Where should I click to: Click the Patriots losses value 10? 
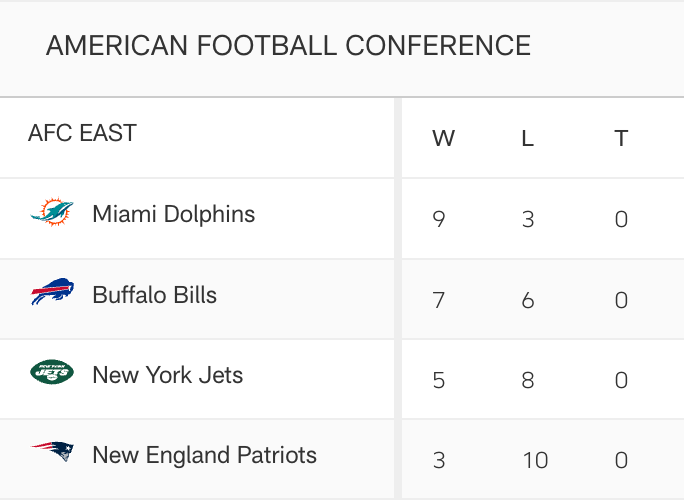tap(535, 460)
